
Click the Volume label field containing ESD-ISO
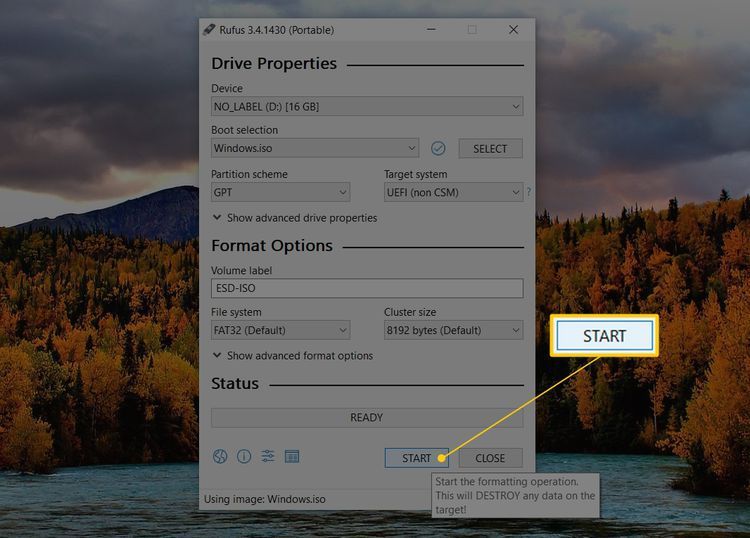(366, 288)
